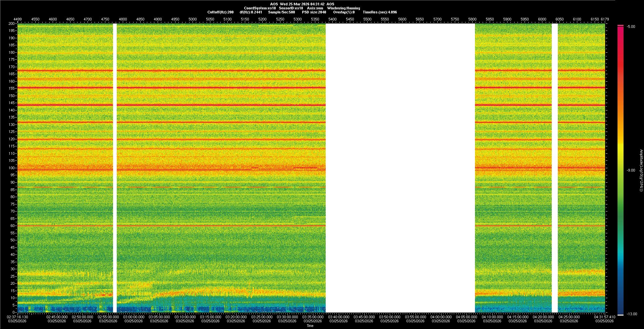Image resolution: width=644 pixels, height=329 pixels.
Task: Select the 100 Hz frequency axis label
Action: (12, 168)
